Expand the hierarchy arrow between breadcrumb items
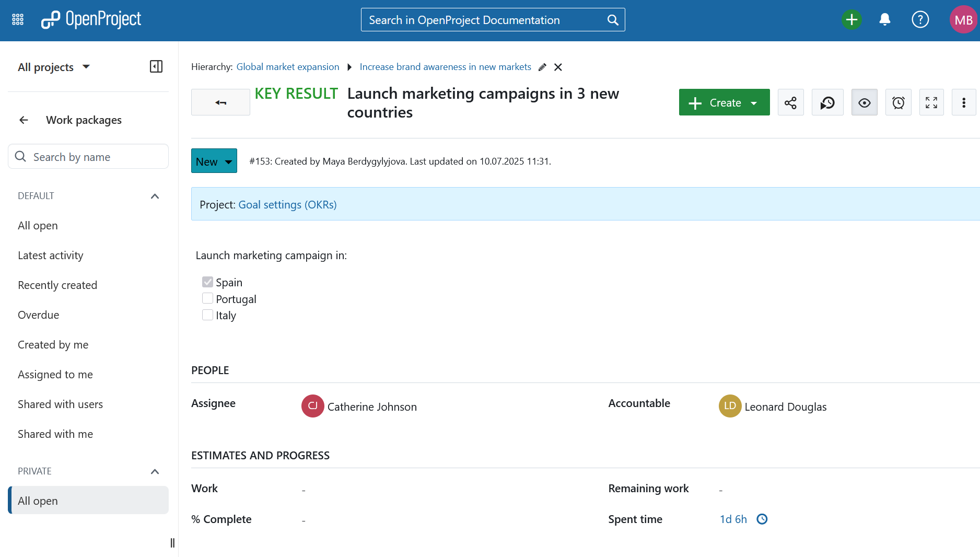This screenshot has width=980, height=557. click(x=349, y=67)
